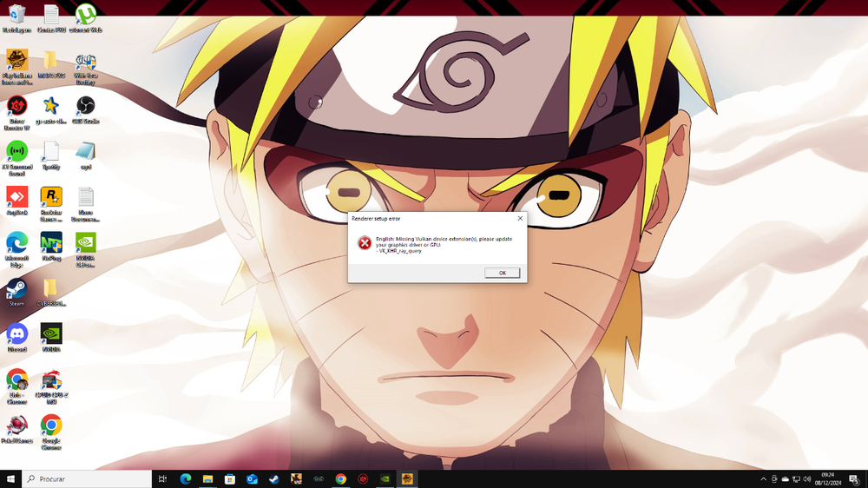868x488 pixels.
Task: Open the CYBERPUNK folder on desktop
Action: (x=51, y=289)
